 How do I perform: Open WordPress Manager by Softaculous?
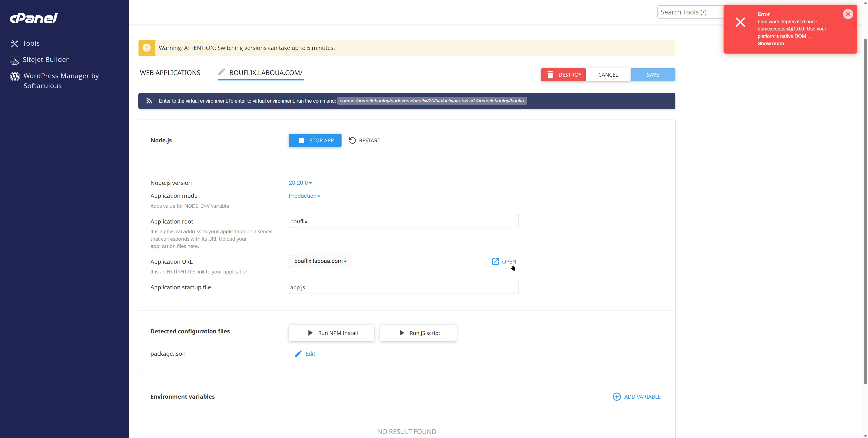coord(61,81)
